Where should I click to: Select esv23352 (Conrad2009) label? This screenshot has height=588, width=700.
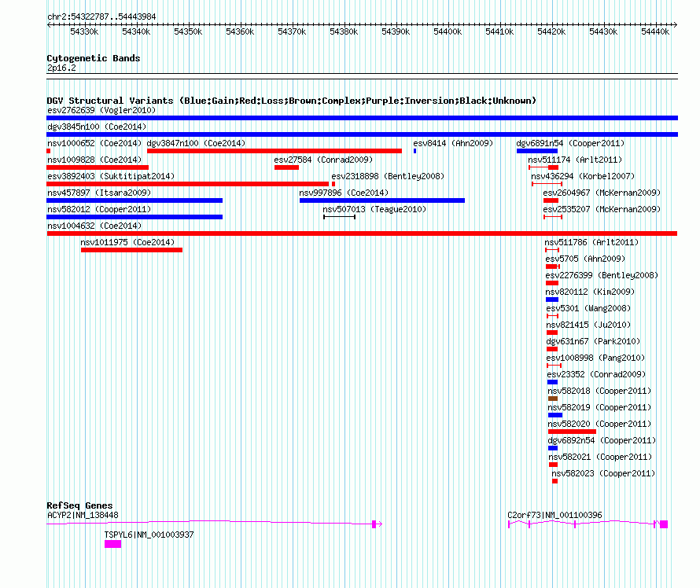pos(596,374)
